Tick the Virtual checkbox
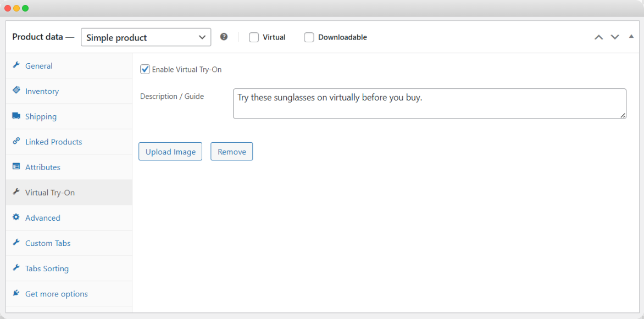Image resolution: width=644 pixels, height=319 pixels. [254, 37]
